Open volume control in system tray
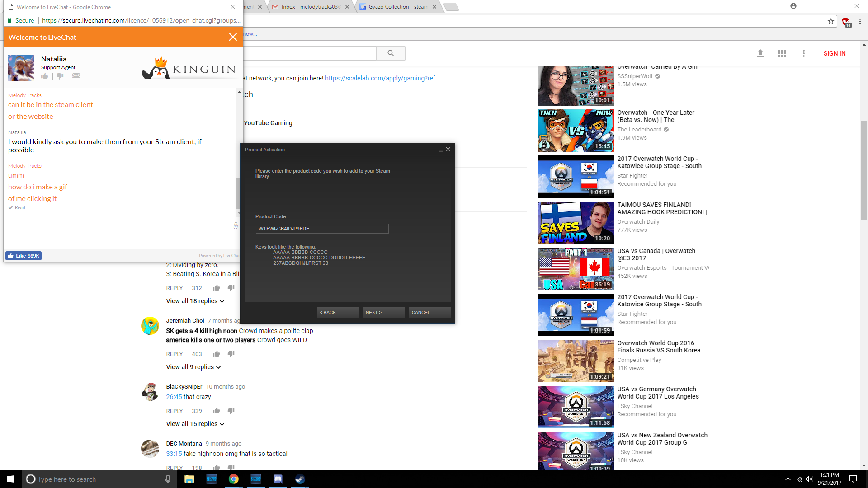 (809, 479)
